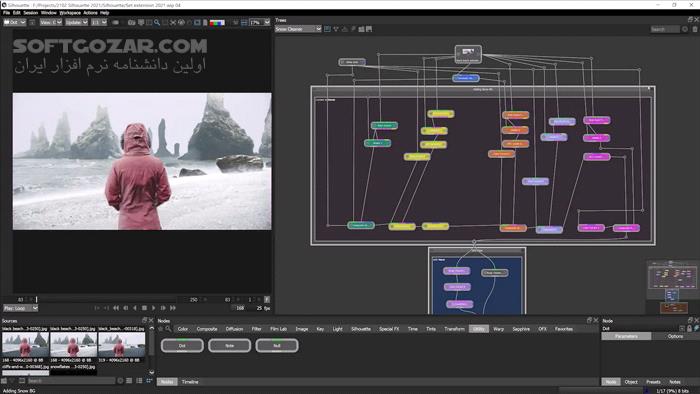Click the Trees panel search field
This screenshot has width=700, height=394.
665,29
